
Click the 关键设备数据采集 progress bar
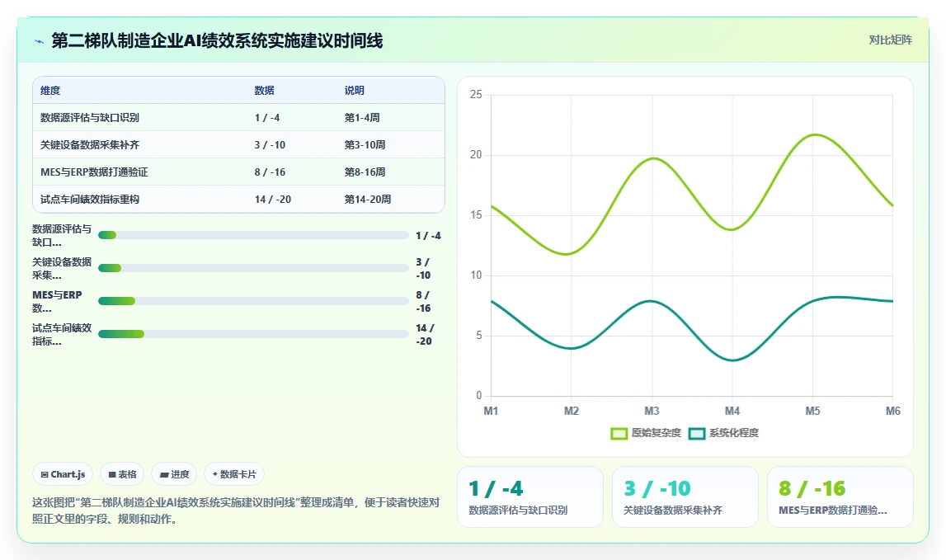coord(253,268)
